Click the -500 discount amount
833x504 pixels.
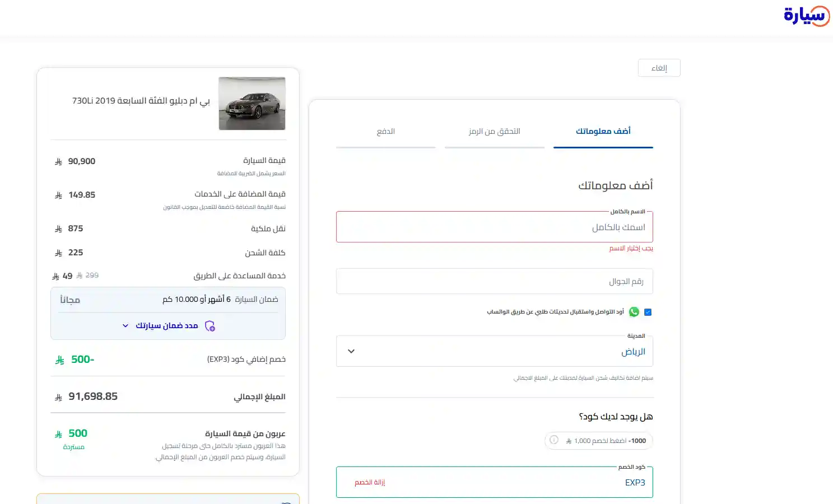point(83,360)
